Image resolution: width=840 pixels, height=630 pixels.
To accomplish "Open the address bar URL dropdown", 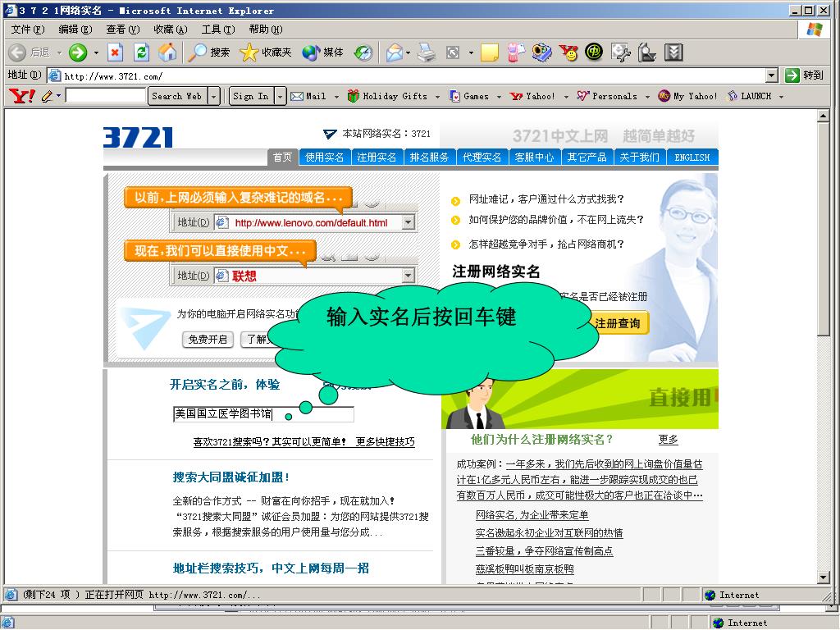I will pos(772,75).
